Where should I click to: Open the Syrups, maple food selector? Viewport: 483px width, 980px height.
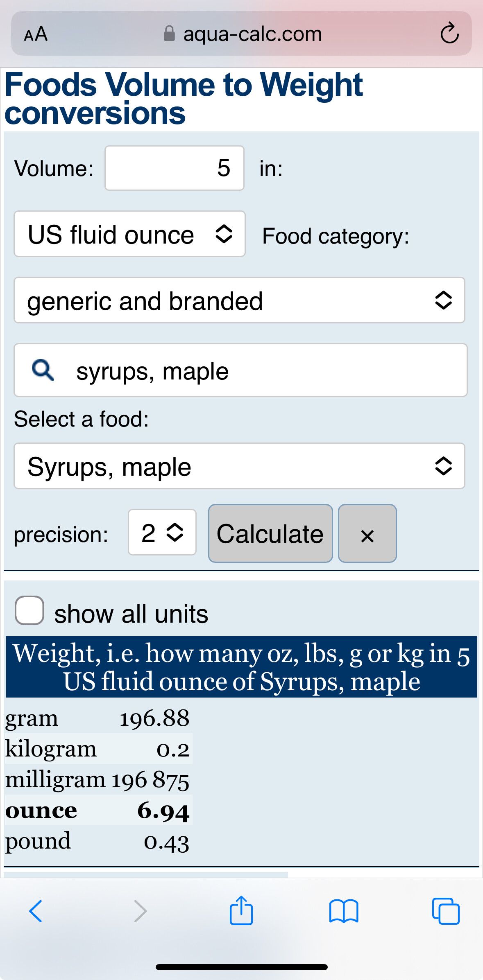(x=239, y=466)
